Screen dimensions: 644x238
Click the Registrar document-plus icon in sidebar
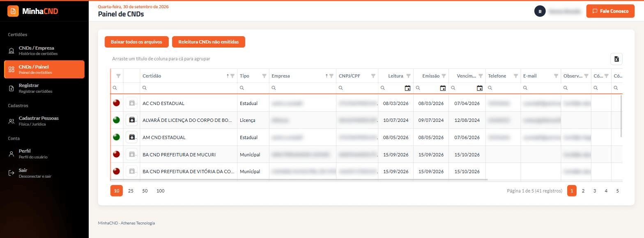pyautogui.click(x=11, y=88)
